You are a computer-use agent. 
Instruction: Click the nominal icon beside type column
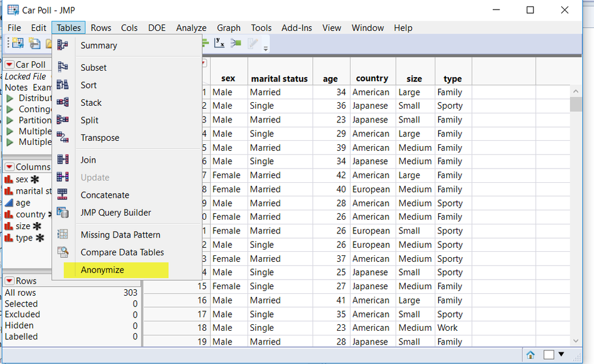[x=9, y=238]
